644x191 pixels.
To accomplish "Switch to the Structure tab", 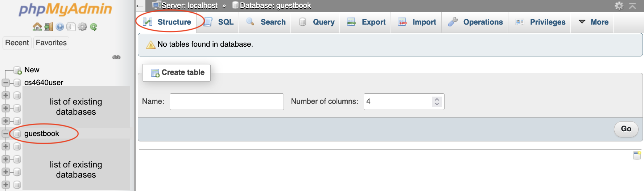I will click(x=167, y=22).
